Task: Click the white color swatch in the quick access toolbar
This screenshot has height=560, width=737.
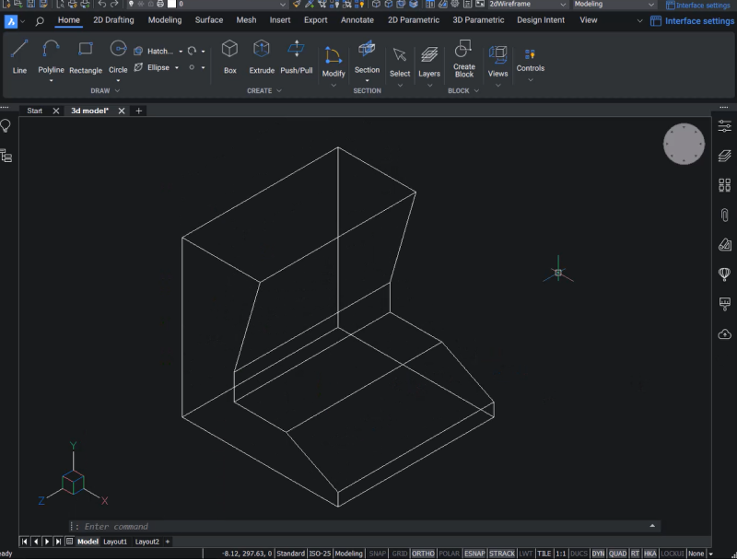Action: click(171, 5)
